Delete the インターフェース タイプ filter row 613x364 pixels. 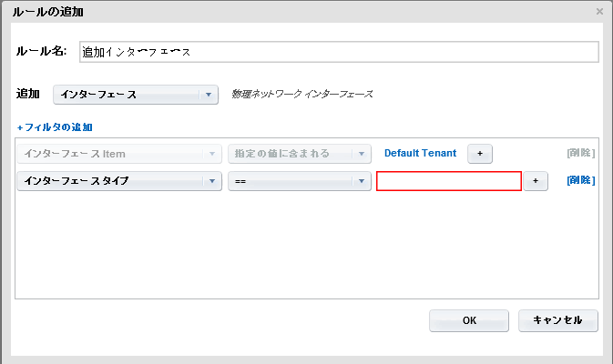[580, 181]
